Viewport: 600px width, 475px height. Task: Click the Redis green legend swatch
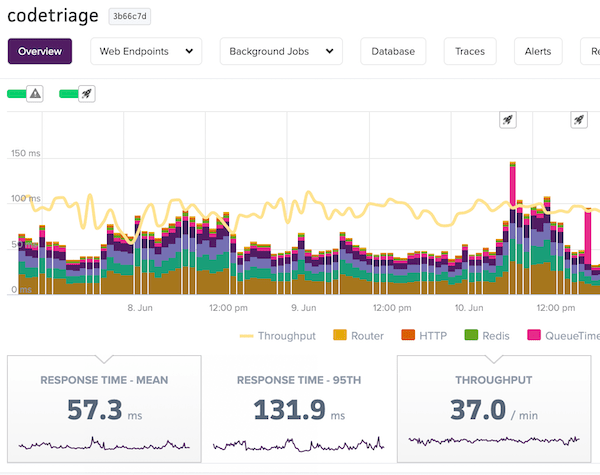pyautogui.click(x=471, y=335)
